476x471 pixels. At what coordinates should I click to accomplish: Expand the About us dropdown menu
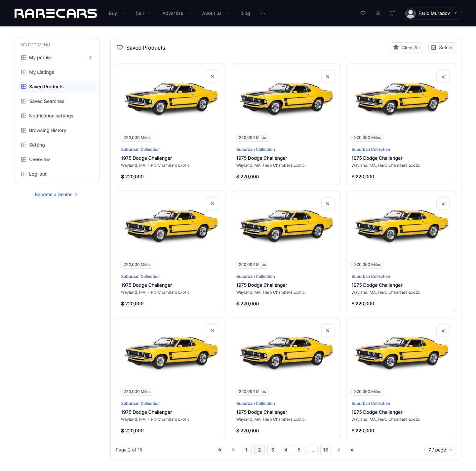coord(216,13)
